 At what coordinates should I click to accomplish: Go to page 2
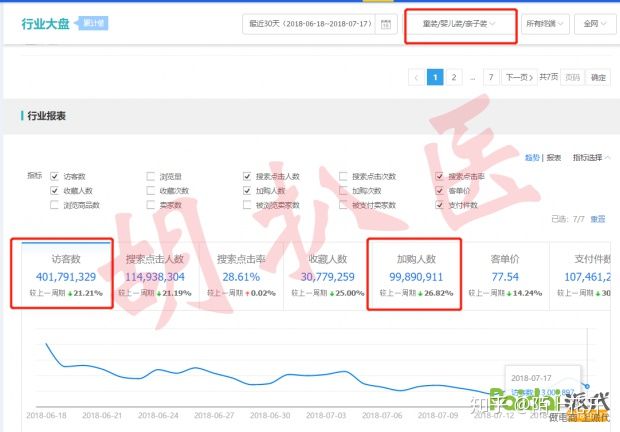pos(454,77)
